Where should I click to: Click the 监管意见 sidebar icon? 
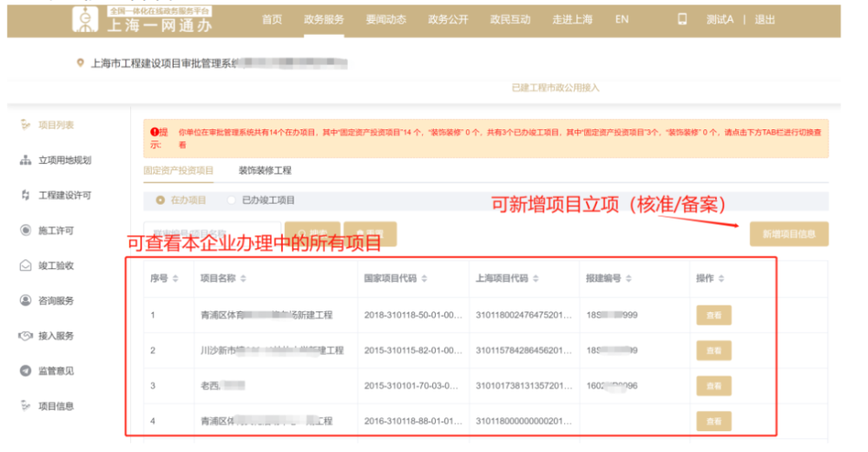pos(25,370)
